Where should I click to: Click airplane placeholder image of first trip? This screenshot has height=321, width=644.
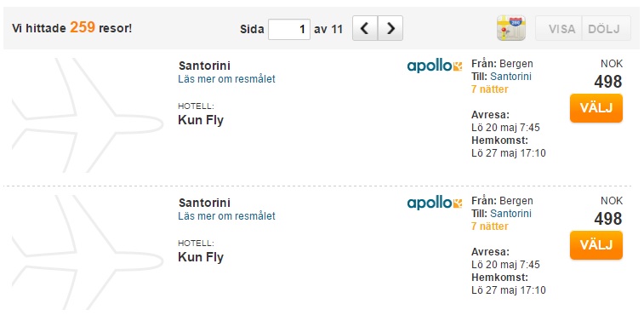tap(88, 115)
